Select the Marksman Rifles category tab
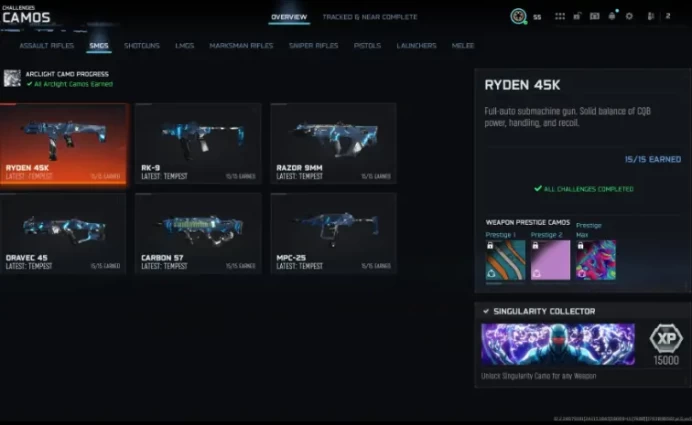The width and height of the screenshot is (692, 425). coord(241,45)
